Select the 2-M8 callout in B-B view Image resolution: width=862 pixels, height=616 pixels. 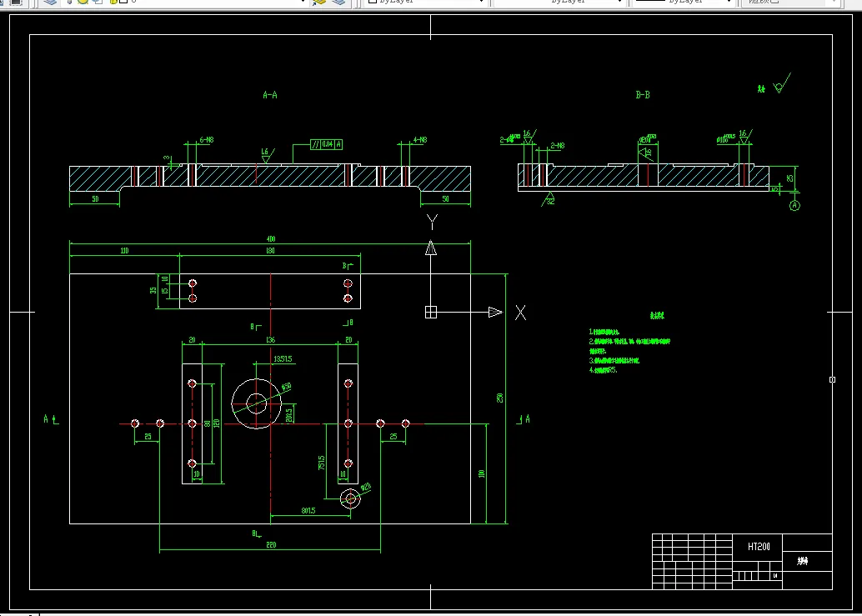(x=557, y=146)
